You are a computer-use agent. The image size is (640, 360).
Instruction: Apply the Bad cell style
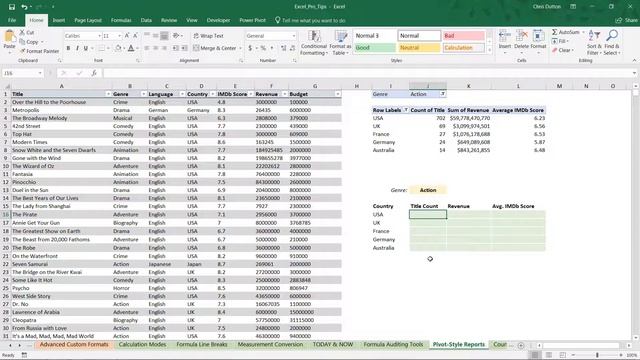(x=464, y=36)
